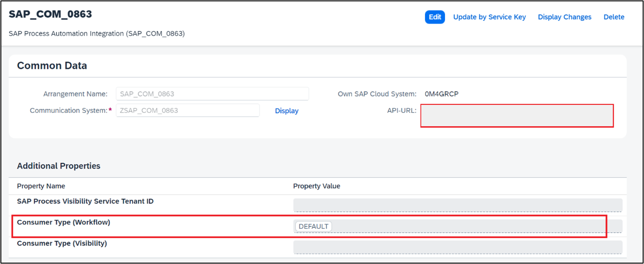Select Consumer Type (Visibility) value field
This screenshot has width=644, height=264.
click(458, 247)
